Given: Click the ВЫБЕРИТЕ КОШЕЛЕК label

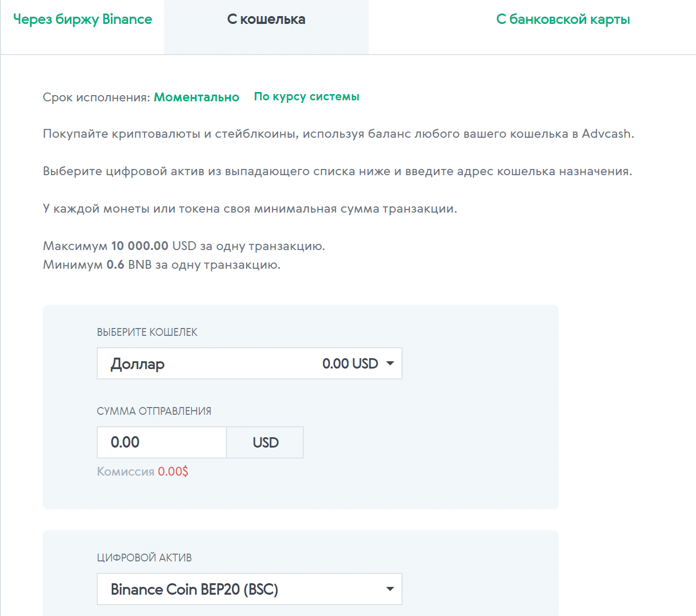Looking at the screenshot, I should click(x=147, y=332).
